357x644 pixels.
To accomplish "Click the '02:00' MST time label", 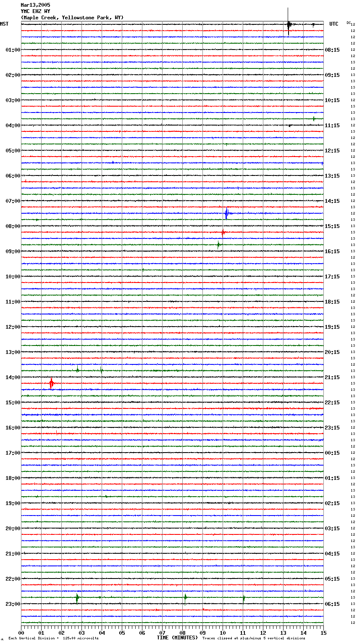I will (13, 75).
